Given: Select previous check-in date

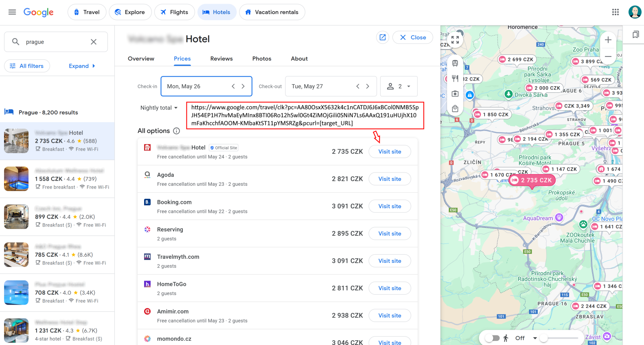Looking at the screenshot, I should tap(233, 86).
